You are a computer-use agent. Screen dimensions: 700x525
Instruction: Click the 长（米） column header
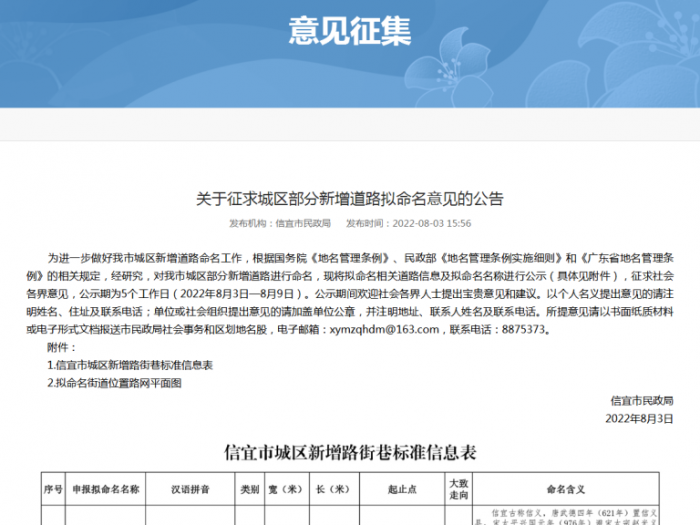point(334,489)
